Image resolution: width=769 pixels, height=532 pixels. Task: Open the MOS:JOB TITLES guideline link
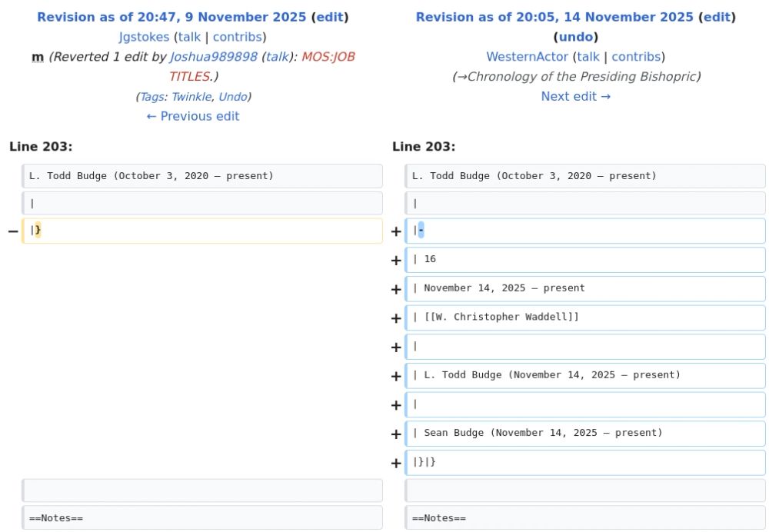click(326, 56)
